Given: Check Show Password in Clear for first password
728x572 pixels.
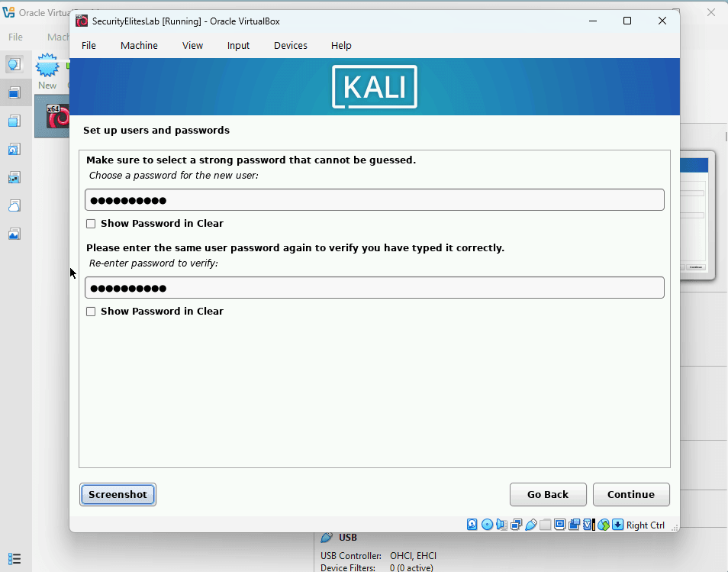Looking at the screenshot, I should tap(91, 223).
